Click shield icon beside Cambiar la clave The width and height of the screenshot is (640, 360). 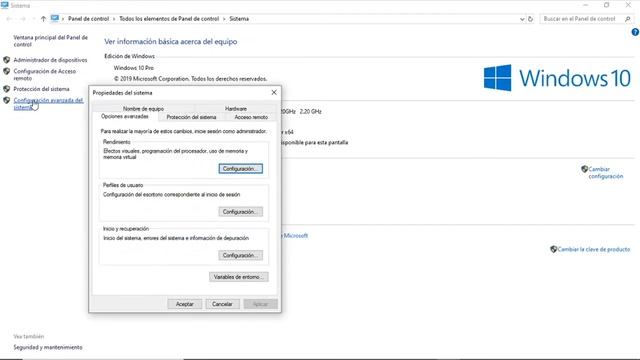tap(553, 249)
